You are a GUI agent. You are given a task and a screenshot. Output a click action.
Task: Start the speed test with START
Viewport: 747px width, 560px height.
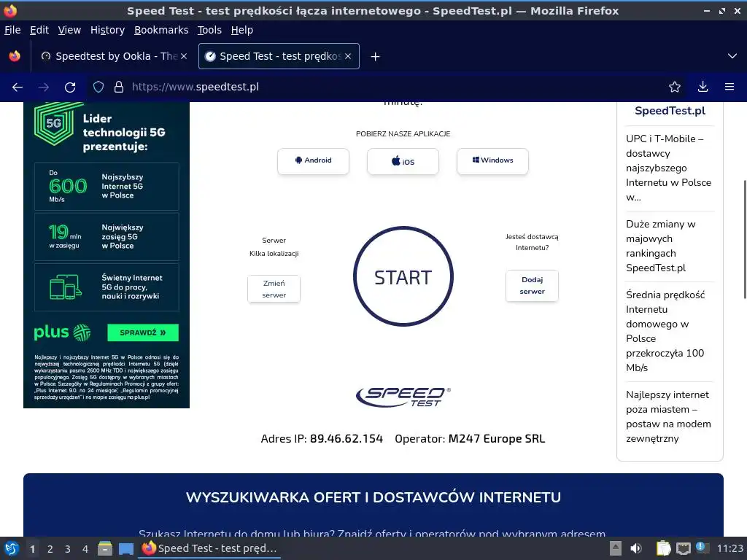[403, 276]
